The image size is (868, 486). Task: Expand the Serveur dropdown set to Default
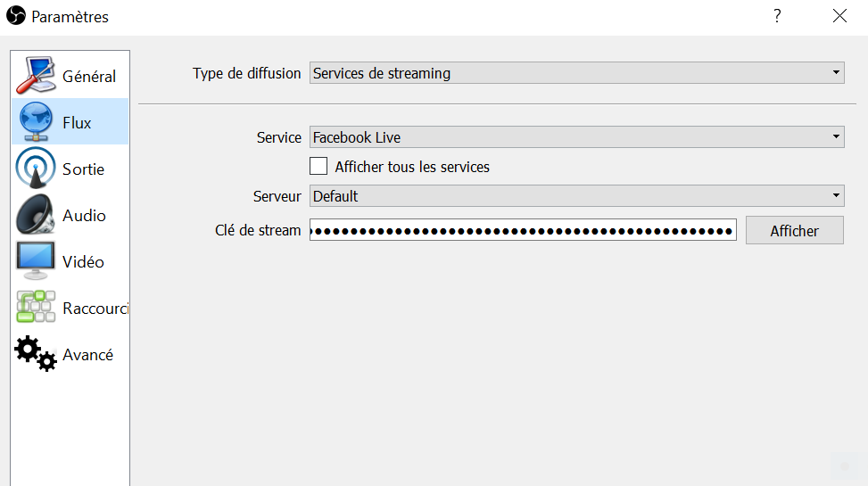click(x=577, y=196)
